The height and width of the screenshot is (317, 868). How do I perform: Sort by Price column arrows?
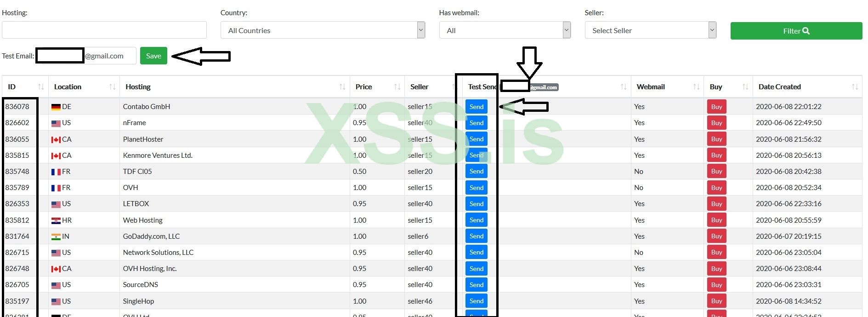(397, 87)
